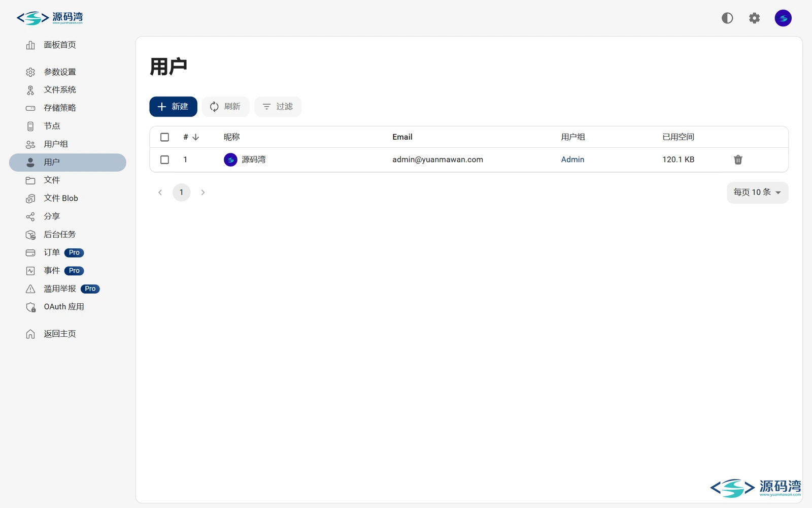This screenshot has height=508, width=812.
Task: Click the 用户 person icon in sidebar
Action: pyautogui.click(x=30, y=163)
